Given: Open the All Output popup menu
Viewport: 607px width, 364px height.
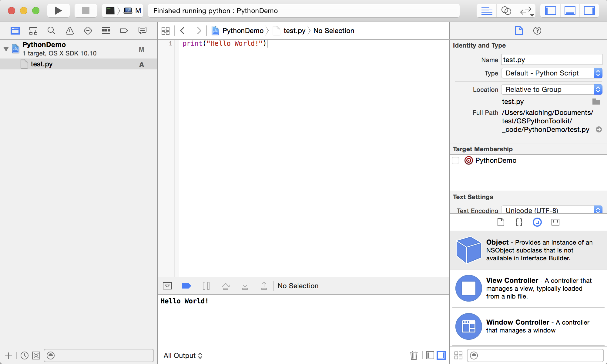Looking at the screenshot, I should [x=183, y=356].
